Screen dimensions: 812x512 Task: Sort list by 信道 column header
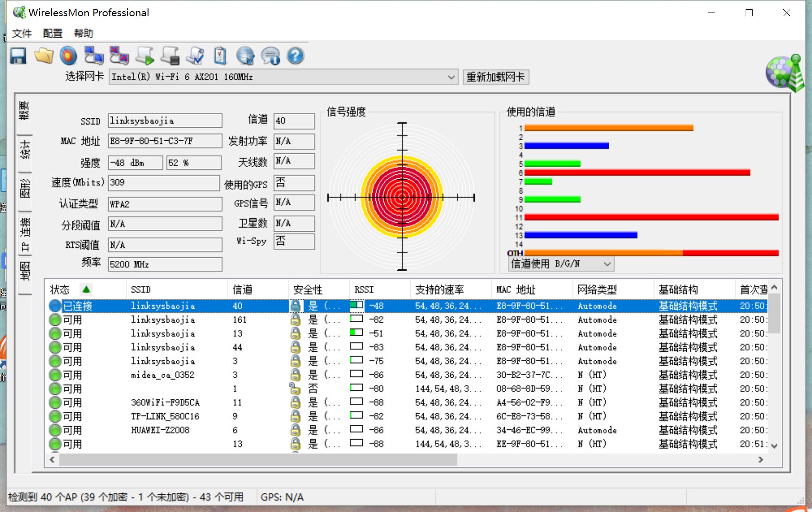(x=258, y=290)
